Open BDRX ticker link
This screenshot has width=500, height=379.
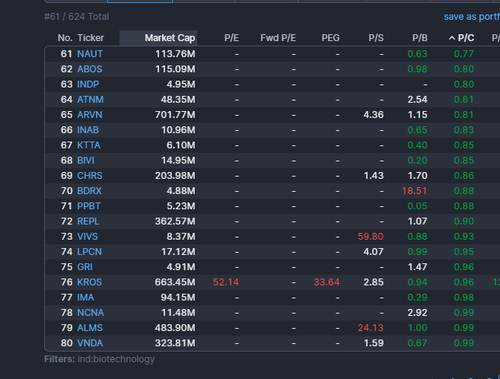pos(89,191)
